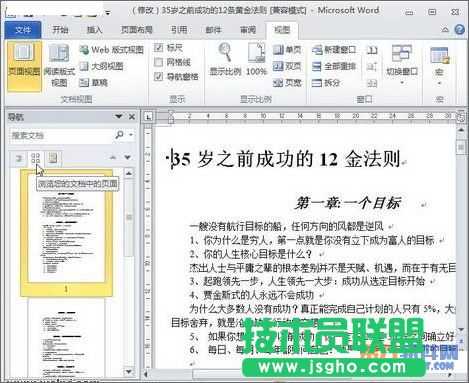Show one page (单页)
Image resolution: width=469 pixels, height=383 pixels.
tap(287, 50)
